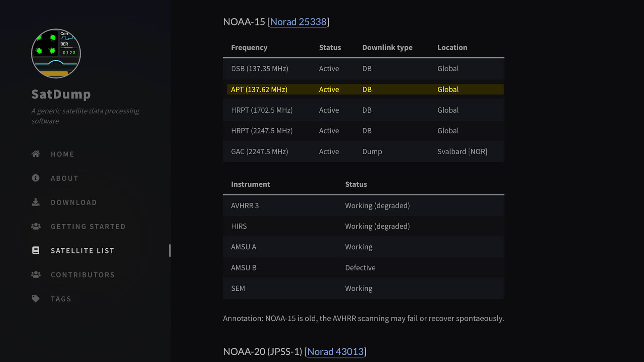This screenshot has height=362, width=644.
Task: Follow the Norad 43013 link
Action: tap(336, 352)
